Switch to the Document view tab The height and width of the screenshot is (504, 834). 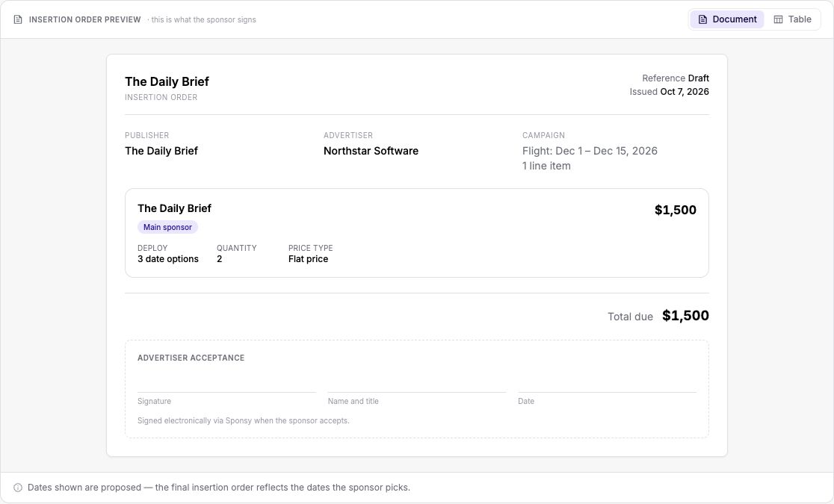(x=726, y=19)
